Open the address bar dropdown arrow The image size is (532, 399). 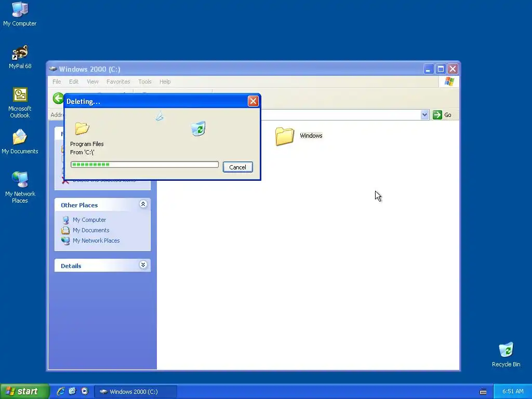424,115
